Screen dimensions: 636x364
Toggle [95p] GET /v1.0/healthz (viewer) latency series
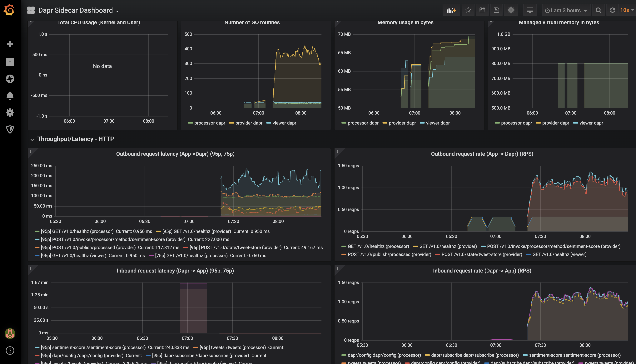pos(73,255)
